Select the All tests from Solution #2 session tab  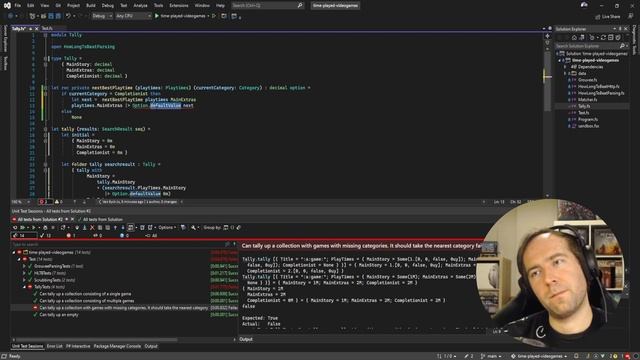coord(40,220)
